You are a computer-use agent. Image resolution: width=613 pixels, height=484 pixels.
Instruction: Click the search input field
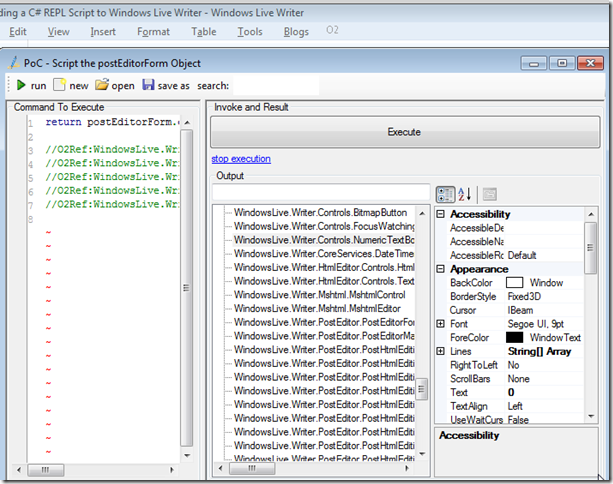pyautogui.click(x=276, y=86)
